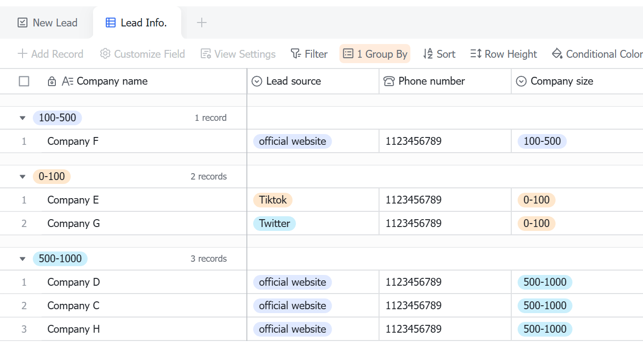
Task: Switch to the Lead Info. tab
Action: (137, 23)
